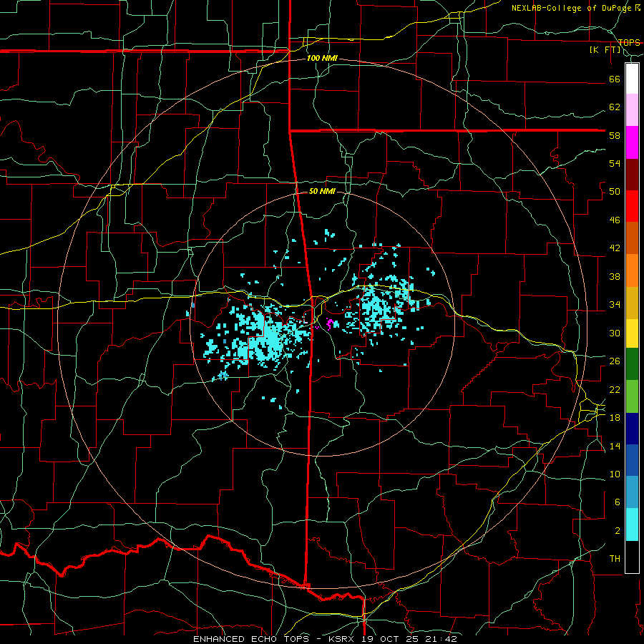Click the light pink legend swatch near 62

point(632,110)
